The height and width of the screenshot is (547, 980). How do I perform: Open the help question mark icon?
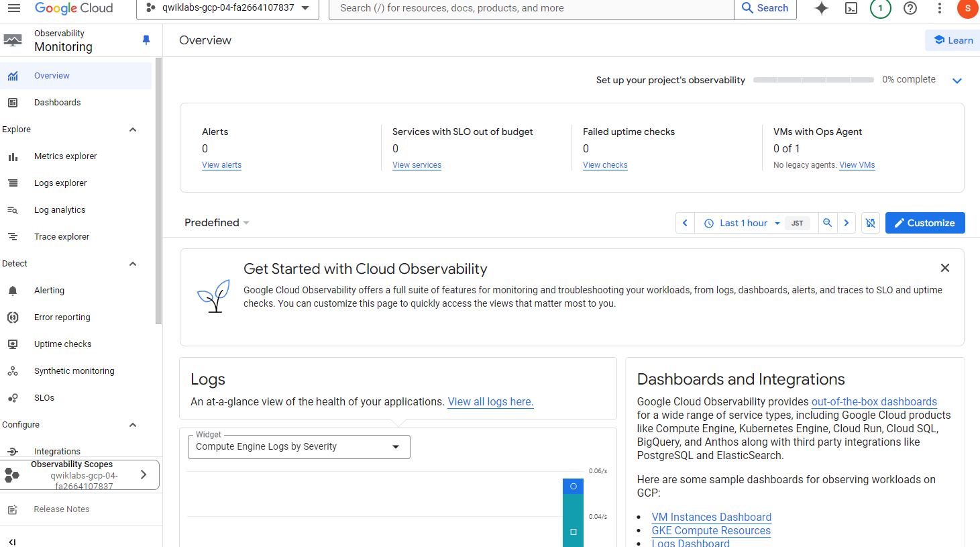910,8
